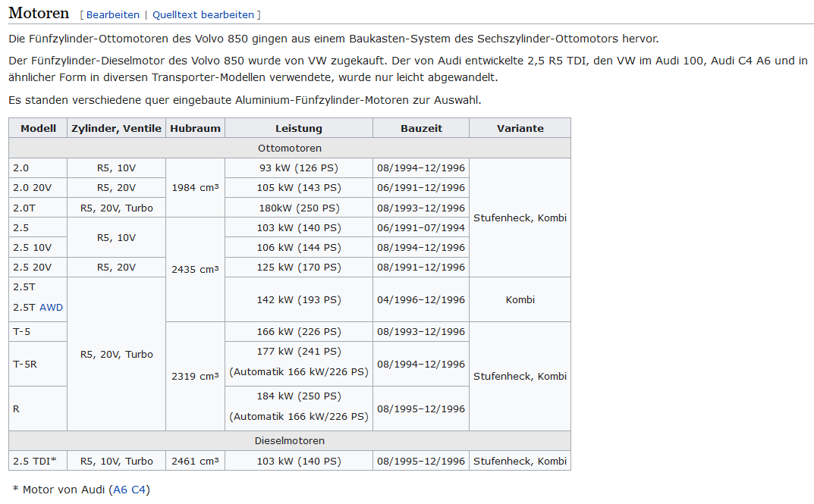Click the Variante column header
814x504 pixels.
pos(520,128)
